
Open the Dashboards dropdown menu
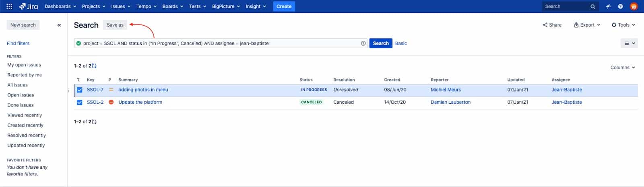click(60, 6)
